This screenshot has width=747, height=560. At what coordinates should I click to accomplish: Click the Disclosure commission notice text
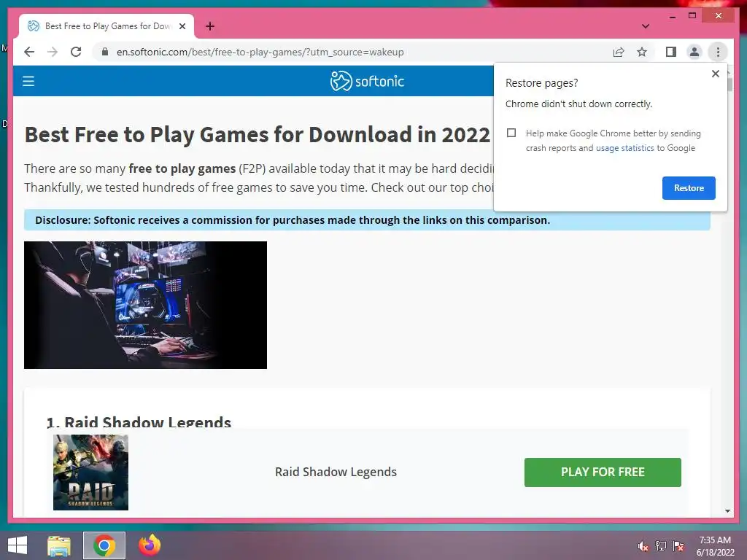click(x=293, y=220)
